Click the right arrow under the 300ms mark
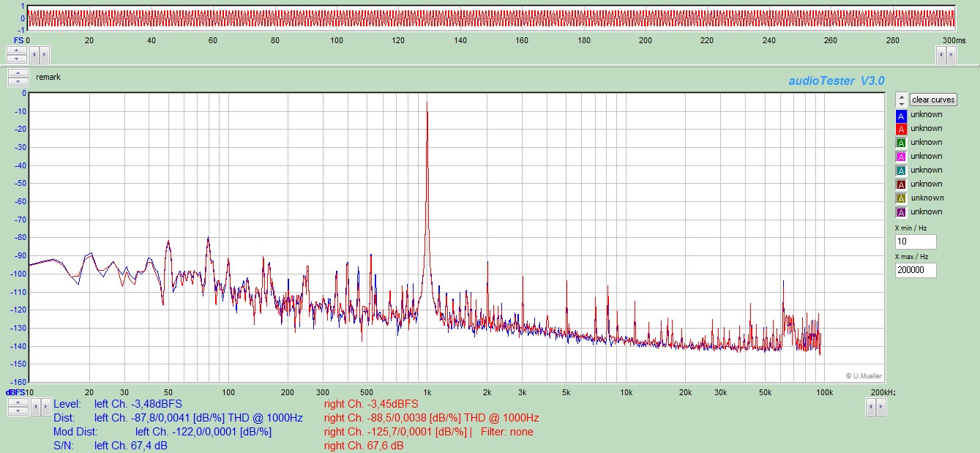This screenshot has width=980, height=453. click(x=951, y=54)
